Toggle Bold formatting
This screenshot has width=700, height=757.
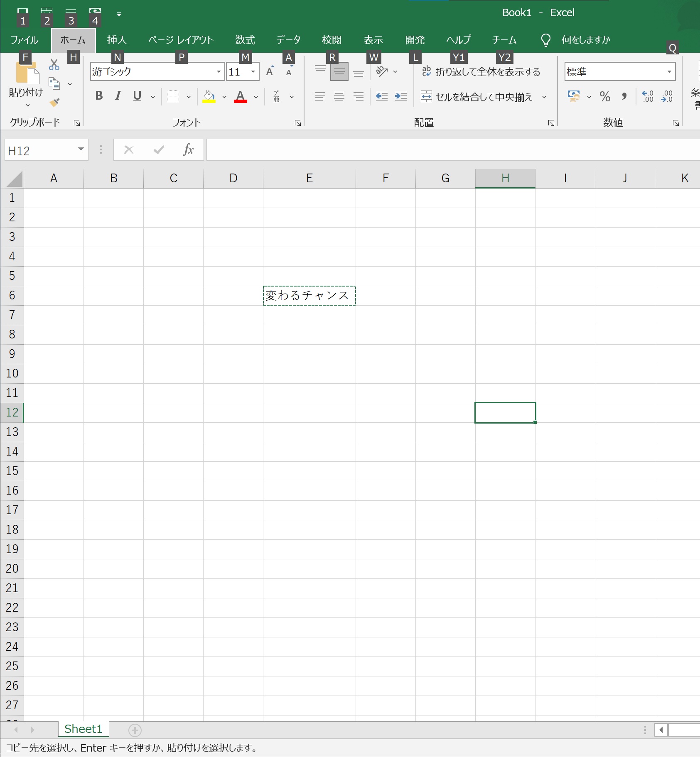click(x=99, y=96)
